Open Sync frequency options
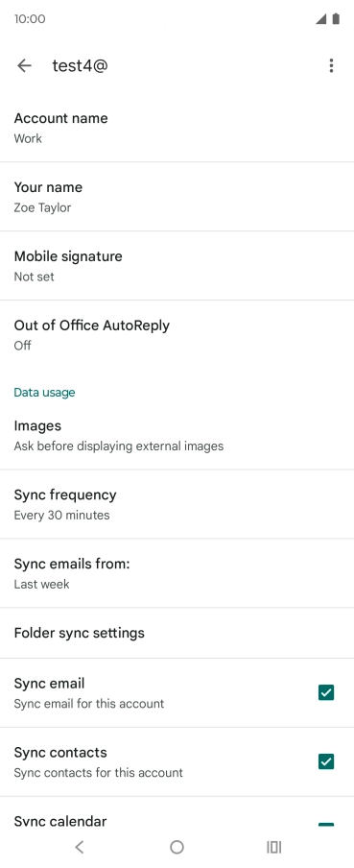Screen dimensions: 354x868 tap(177, 504)
